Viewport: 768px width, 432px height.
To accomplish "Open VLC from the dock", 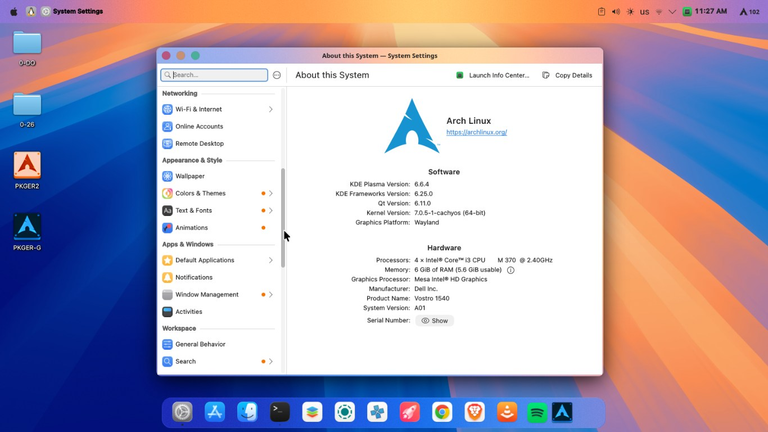I will point(507,412).
